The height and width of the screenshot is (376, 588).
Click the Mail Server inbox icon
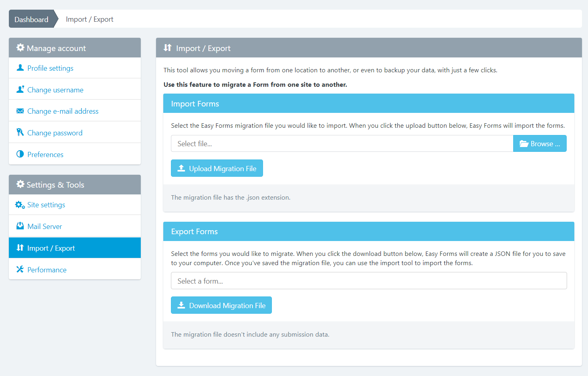(x=20, y=226)
